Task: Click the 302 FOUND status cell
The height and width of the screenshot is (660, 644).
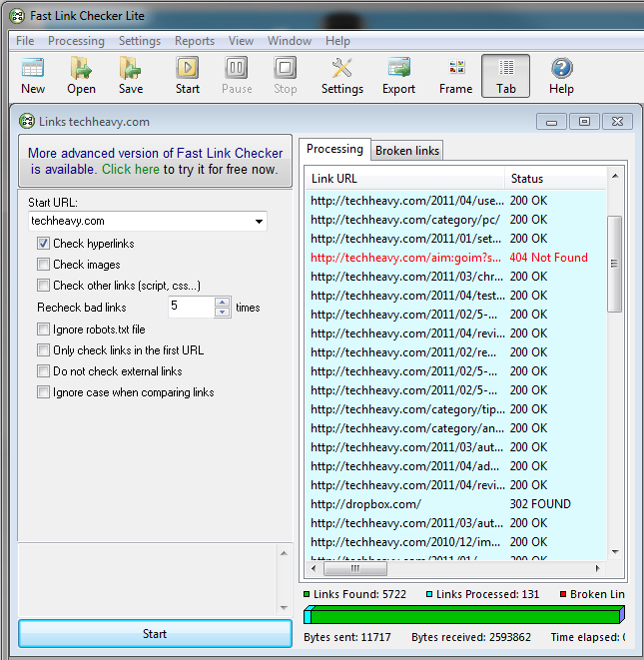Action: pyautogui.click(x=540, y=504)
